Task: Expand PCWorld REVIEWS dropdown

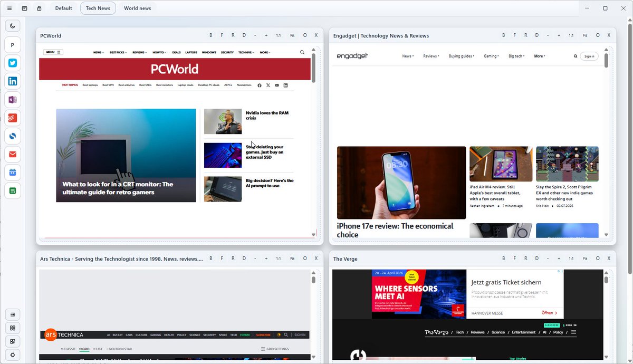Action: tap(140, 53)
